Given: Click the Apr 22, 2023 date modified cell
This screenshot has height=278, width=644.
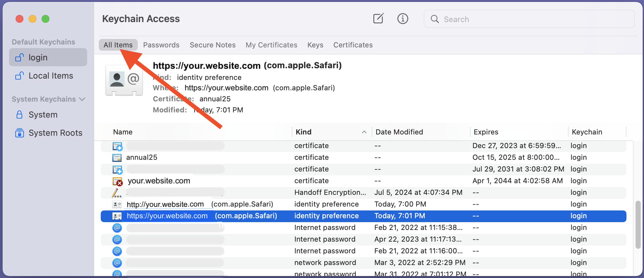Looking at the screenshot, I should coord(418,239).
